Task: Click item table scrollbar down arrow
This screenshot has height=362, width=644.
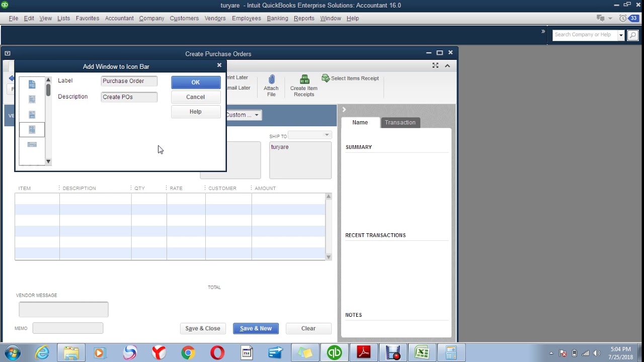Action: pos(329,257)
